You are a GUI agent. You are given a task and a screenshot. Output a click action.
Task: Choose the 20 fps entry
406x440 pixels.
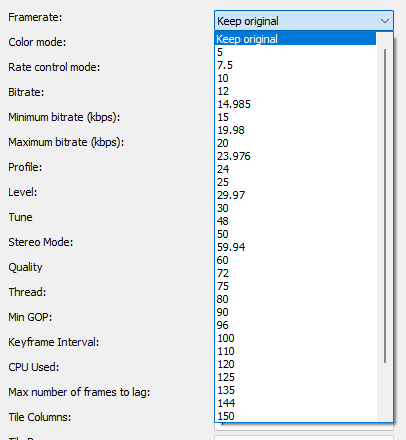click(x=295, y=143)
